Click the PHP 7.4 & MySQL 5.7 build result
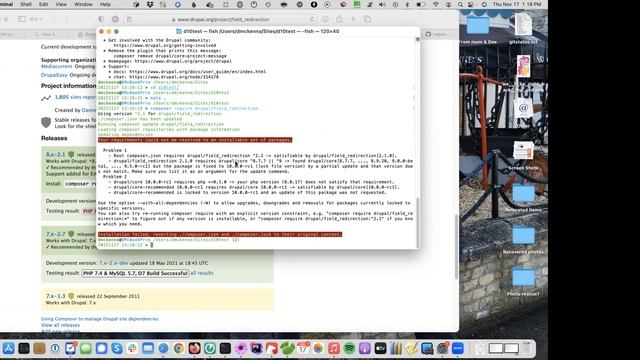The height and width of the screenshot is (360, 640). click(x=135, y=273)
